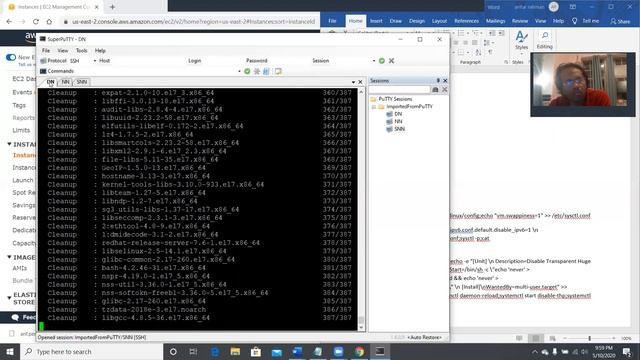Click the search icon in Sessions panel
The width and height of the screenshot is (640, 360).
tap(435, 89)
